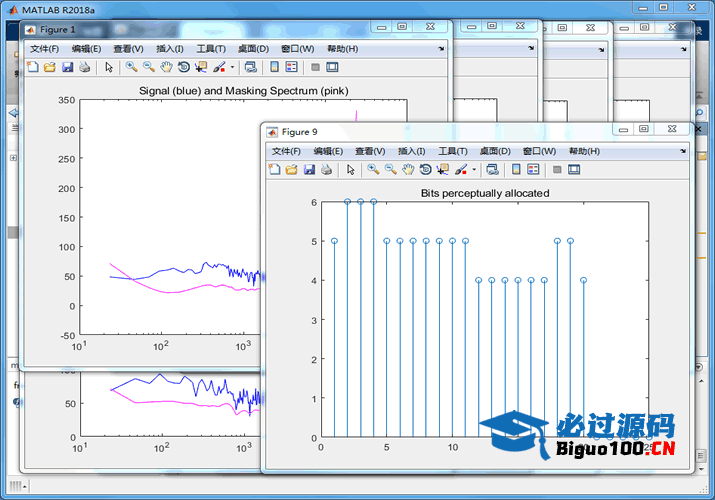The width and height of the screenshot is (715, 500).
Task: Select Edit Plot arrow in Figure 9 toolbar
Action: (x=350, y=170)
